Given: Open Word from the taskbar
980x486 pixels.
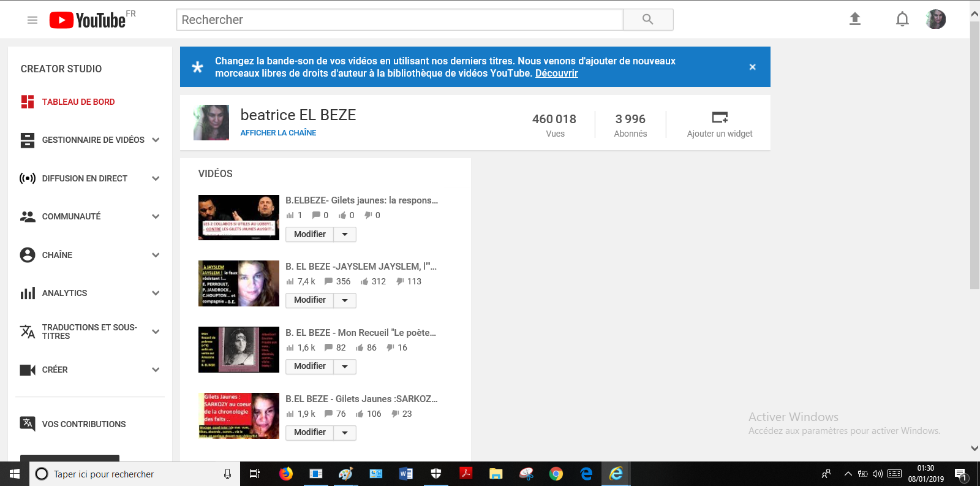Looking at the screenshot, I should tap(406, 474).
